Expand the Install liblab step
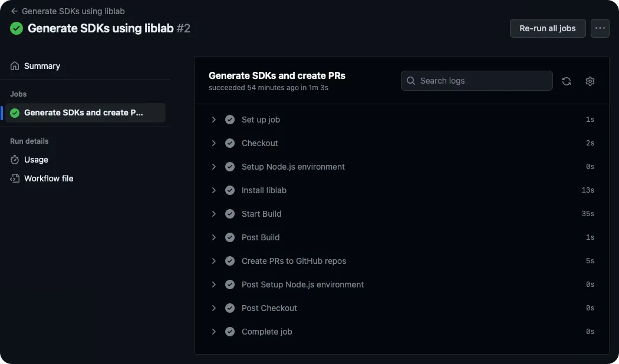The image size is (619, 364). [x=214, y=190]
